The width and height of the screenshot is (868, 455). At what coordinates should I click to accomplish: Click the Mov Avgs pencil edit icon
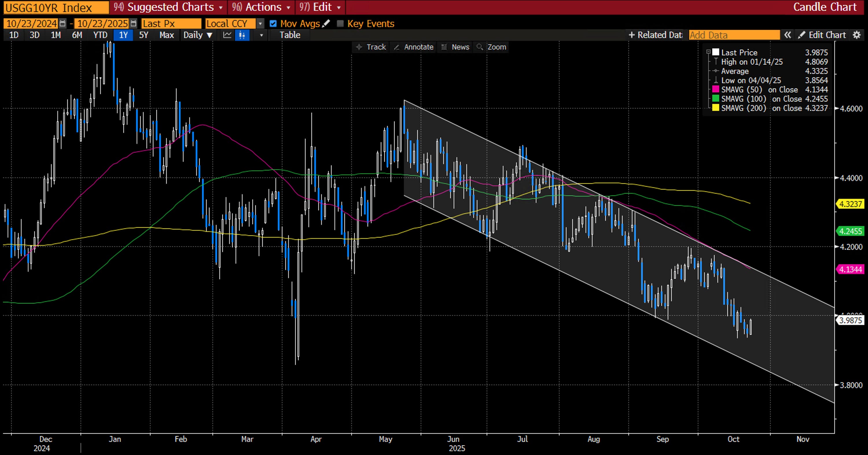(326, 23)
